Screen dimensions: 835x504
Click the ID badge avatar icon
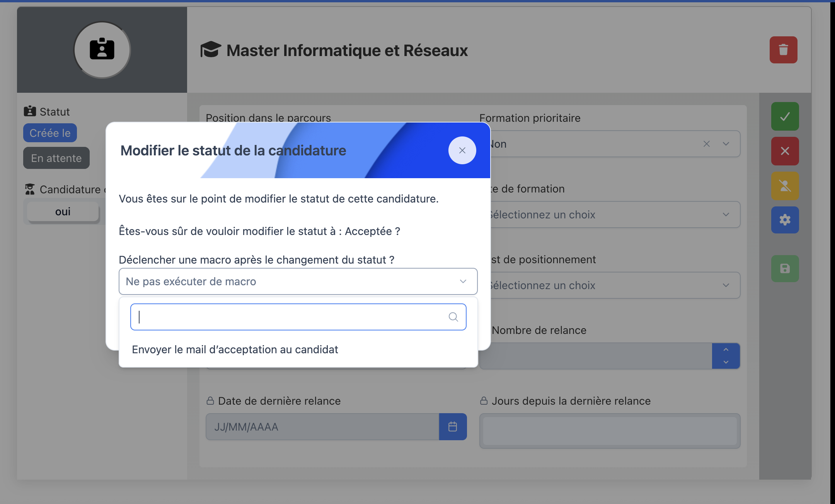pyautogui.click(x=102, y=49)
